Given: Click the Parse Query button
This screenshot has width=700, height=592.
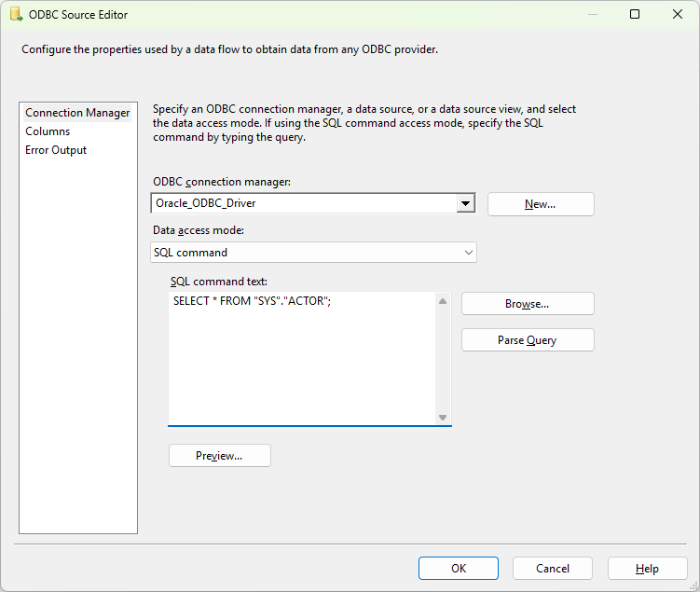Looking at the screenshot, I should click(x=528, y=340).
